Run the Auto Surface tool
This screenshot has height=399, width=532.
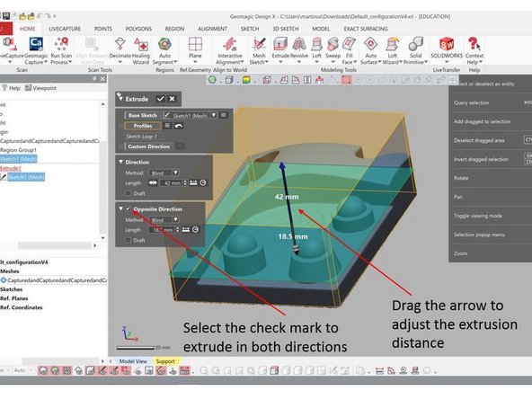click(370, 50)
